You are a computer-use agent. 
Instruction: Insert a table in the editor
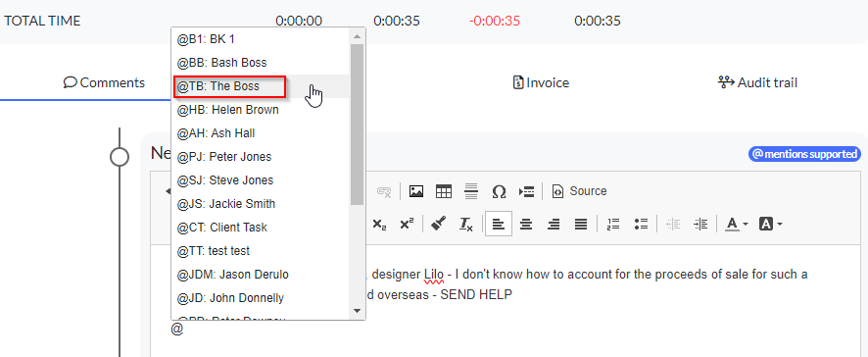(x=444, y=191)
